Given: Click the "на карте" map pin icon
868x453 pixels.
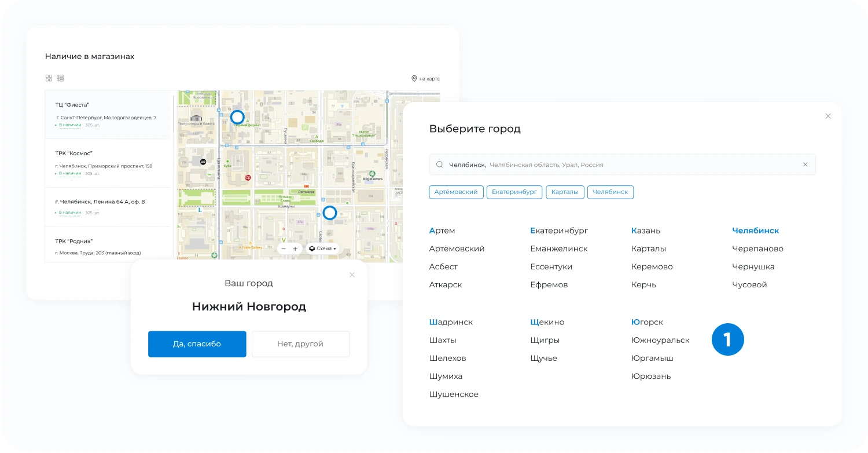Looking at the screenshot, I should click(413, 78).
